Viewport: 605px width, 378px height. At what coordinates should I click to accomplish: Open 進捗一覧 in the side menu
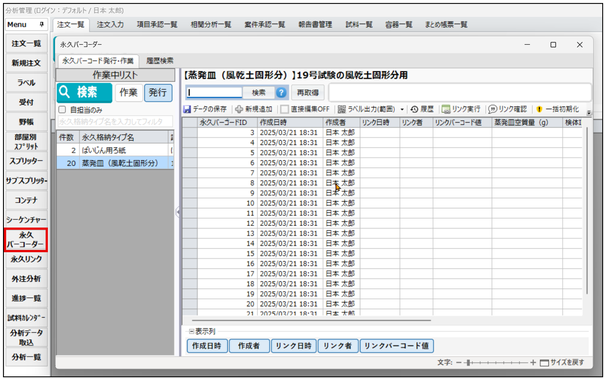click(26, 298)
